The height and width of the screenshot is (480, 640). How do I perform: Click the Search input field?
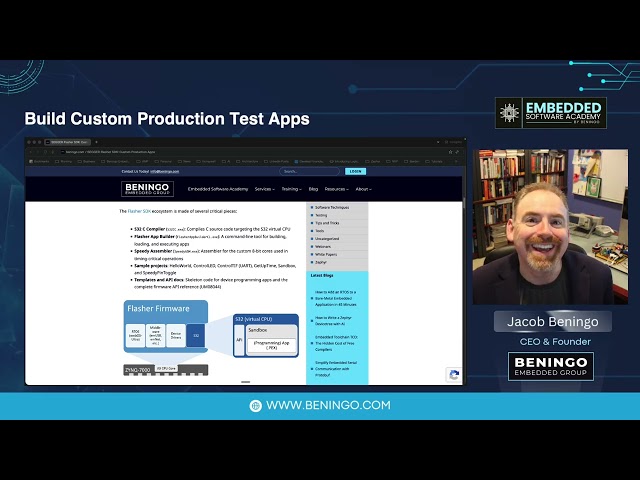(x=309, y=171)
